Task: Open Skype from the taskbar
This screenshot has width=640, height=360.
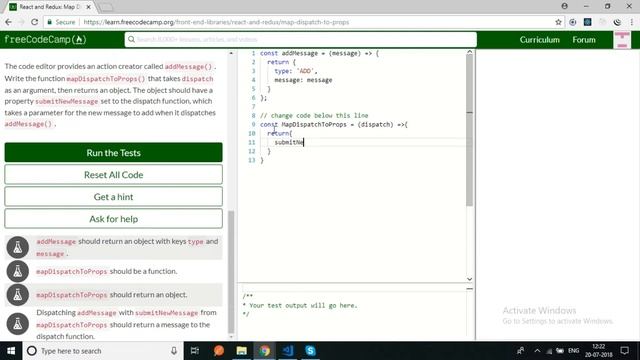Action: 310,351
